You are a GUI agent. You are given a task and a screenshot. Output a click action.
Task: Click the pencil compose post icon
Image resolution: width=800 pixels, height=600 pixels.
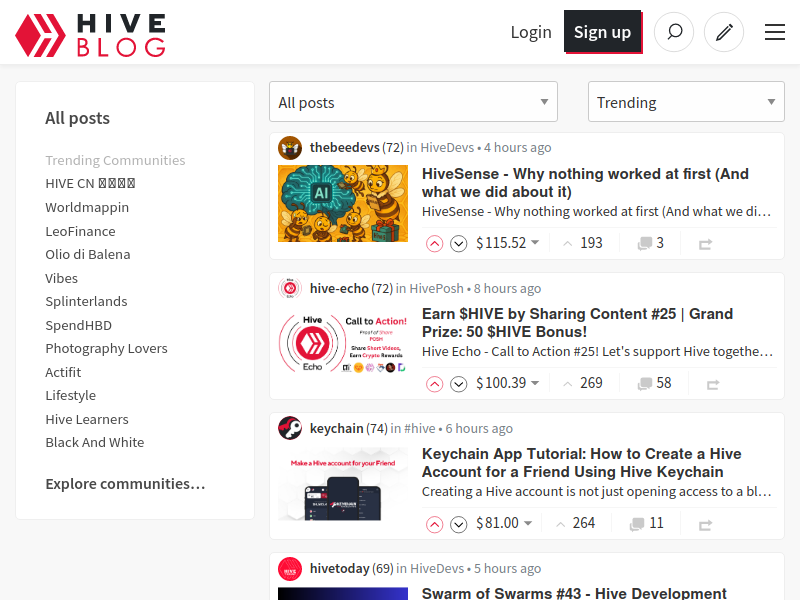724,32
